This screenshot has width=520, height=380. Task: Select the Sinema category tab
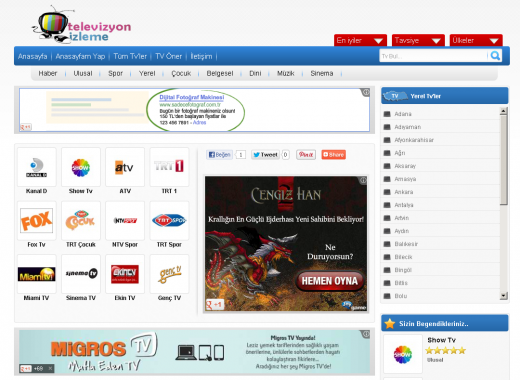tap(322, 73)
